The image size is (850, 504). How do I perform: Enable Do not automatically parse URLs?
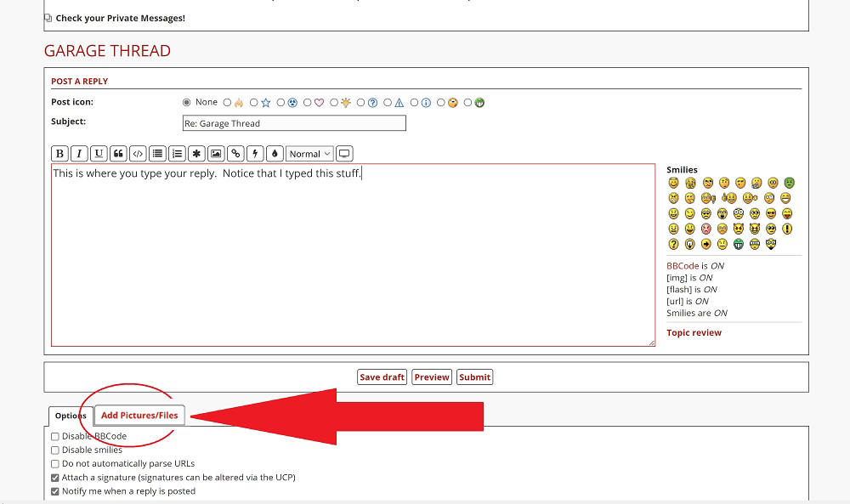point(55,464)
